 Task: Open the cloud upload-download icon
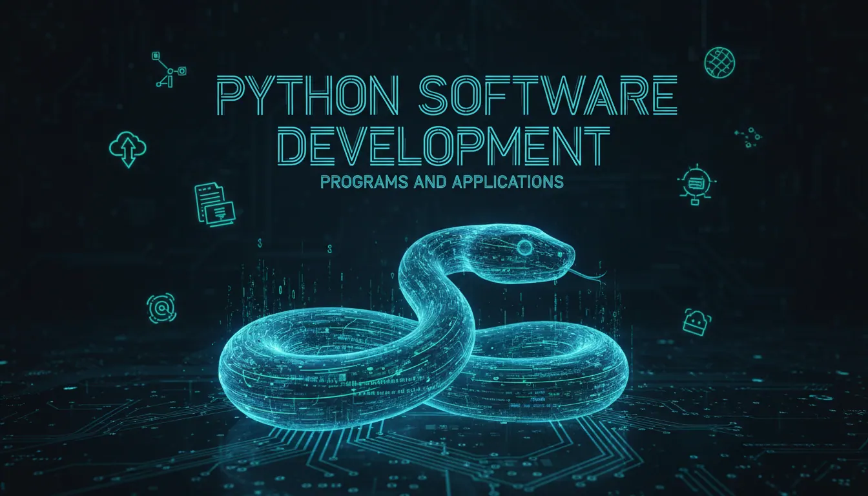coord(128,149)
